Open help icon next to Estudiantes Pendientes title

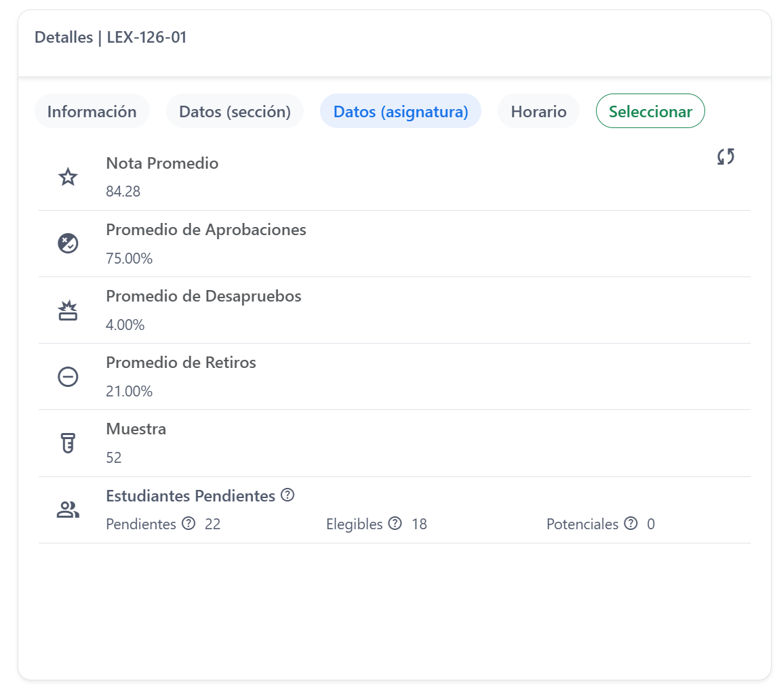click(287, 495)
